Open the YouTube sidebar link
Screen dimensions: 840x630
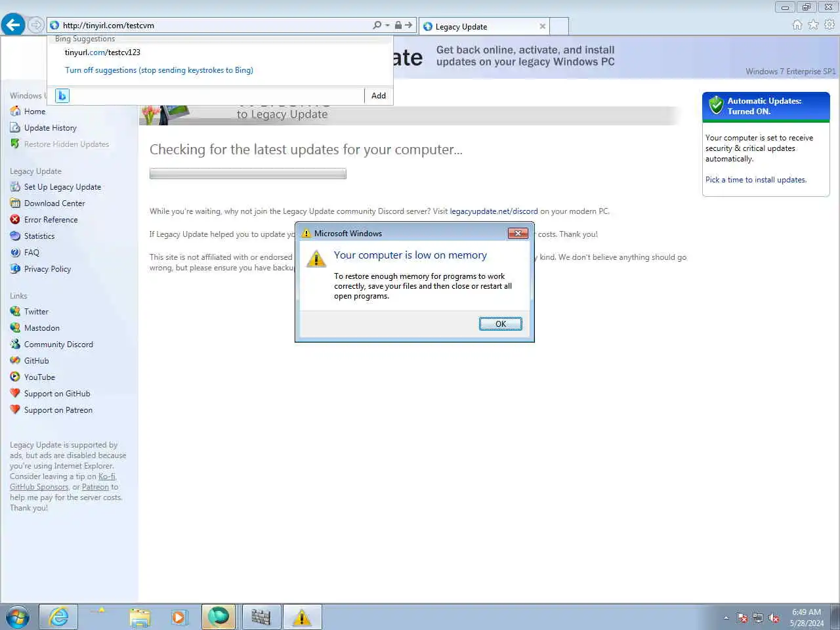[x=39, y=377]
